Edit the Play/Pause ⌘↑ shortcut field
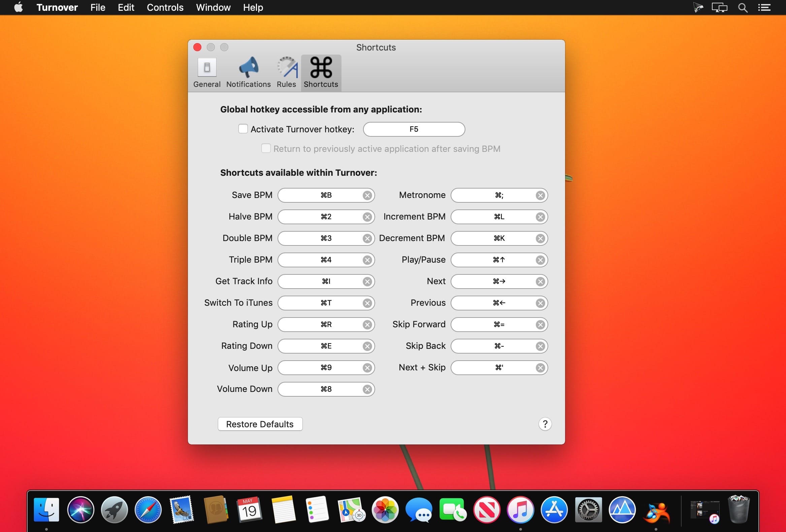 (x=499, y=260)
